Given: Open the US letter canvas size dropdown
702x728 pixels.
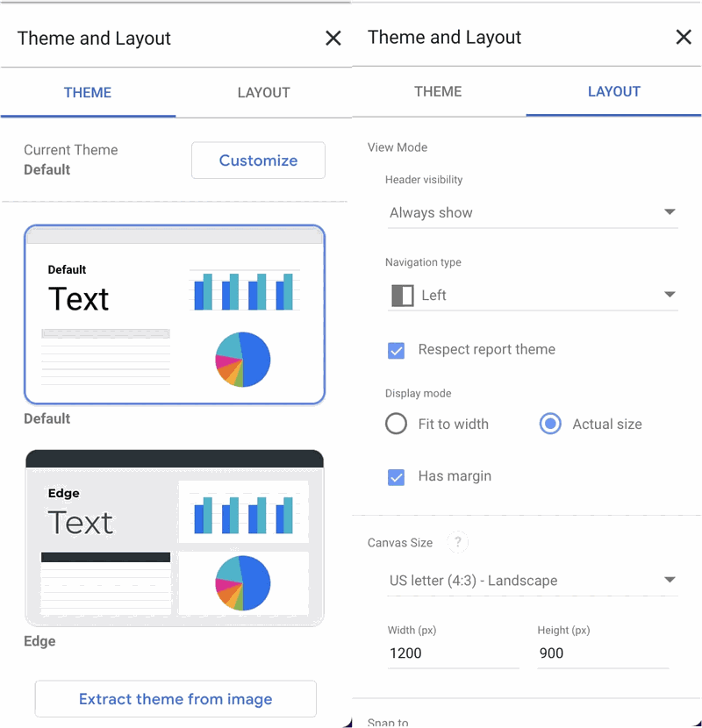Looking at the screenshot, I should coord(532,581).
